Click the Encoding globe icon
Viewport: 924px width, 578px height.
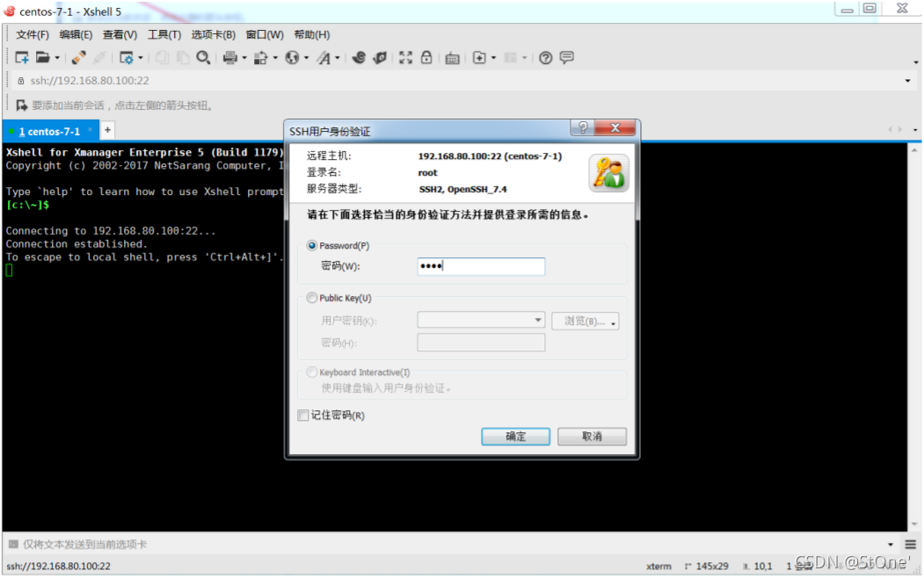coord(292,57)
